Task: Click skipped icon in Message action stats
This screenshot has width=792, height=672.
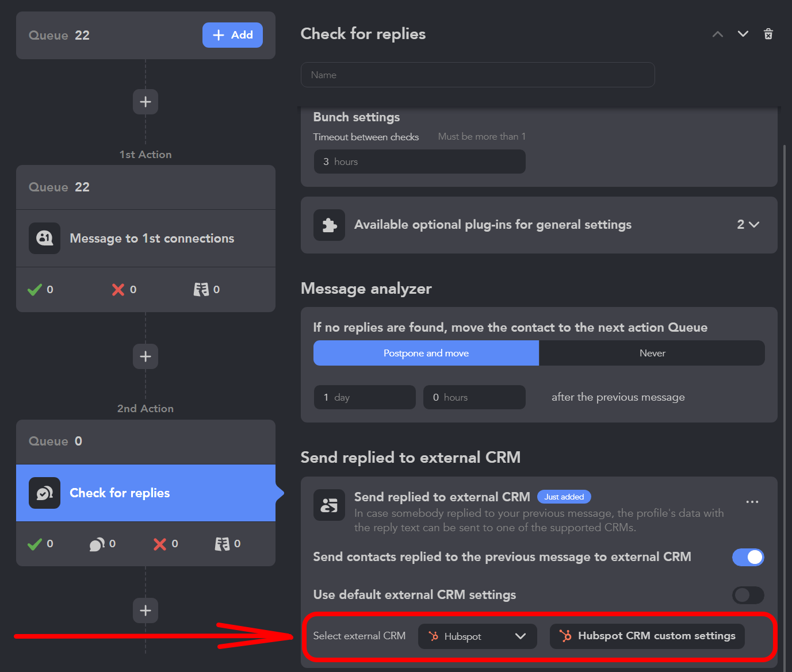Action: 201,289
